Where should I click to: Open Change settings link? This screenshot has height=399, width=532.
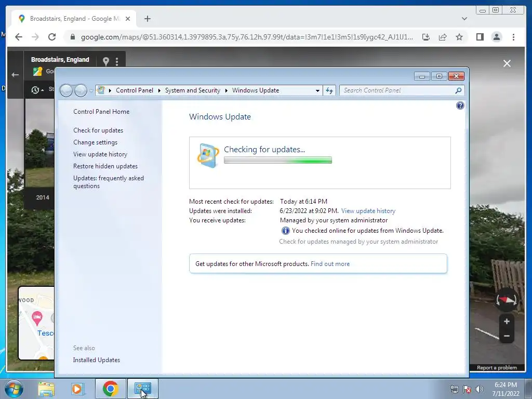tap(96, 142)
